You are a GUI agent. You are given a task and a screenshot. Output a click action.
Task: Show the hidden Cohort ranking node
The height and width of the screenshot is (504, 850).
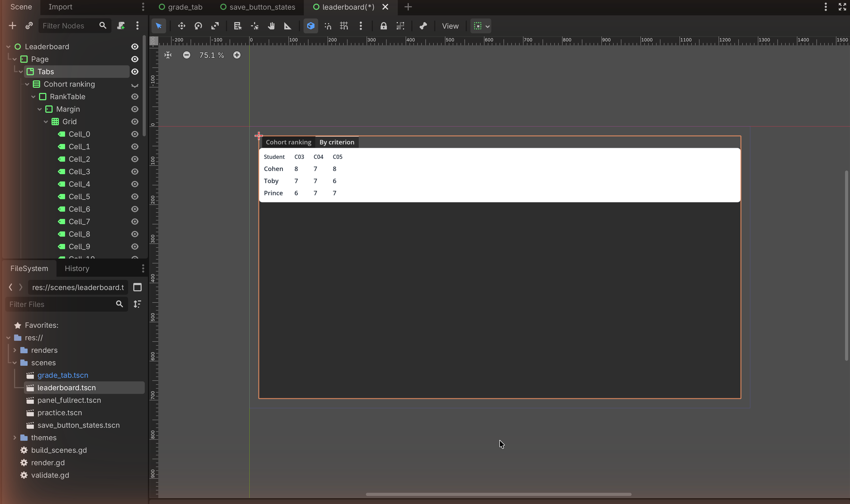click(135, 85)
